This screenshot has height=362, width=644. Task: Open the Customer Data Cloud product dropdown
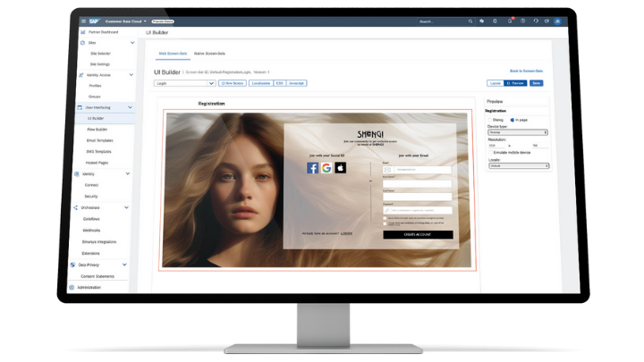126,21
